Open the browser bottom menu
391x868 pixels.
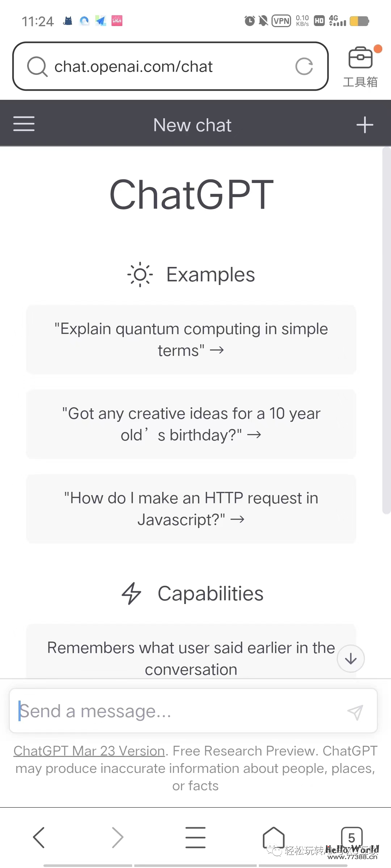click(195, 837)
